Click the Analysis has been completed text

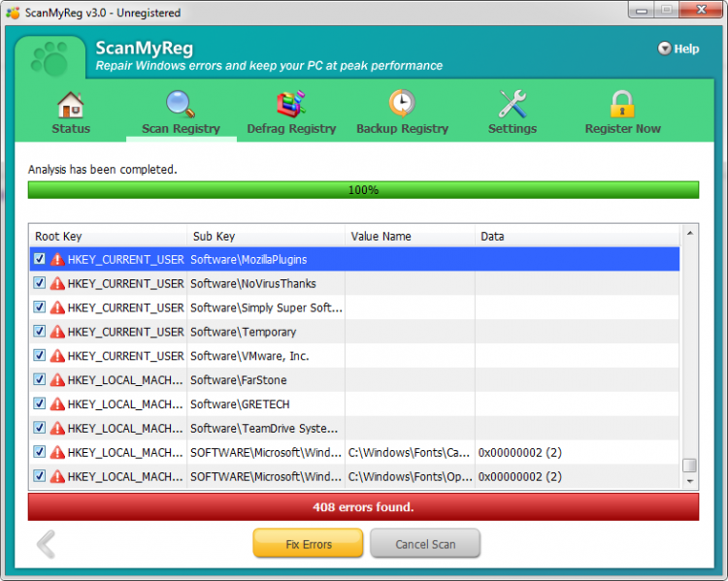point(103,170)
